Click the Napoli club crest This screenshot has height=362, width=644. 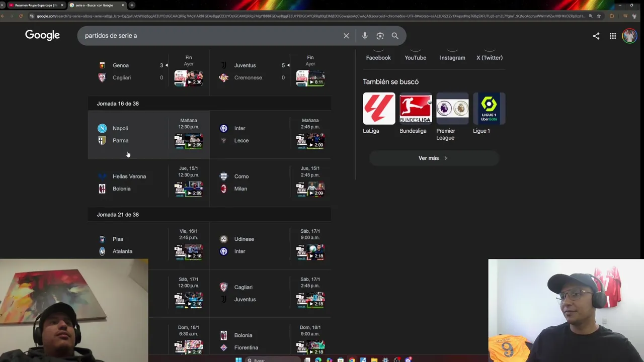(x=102, y=128)
